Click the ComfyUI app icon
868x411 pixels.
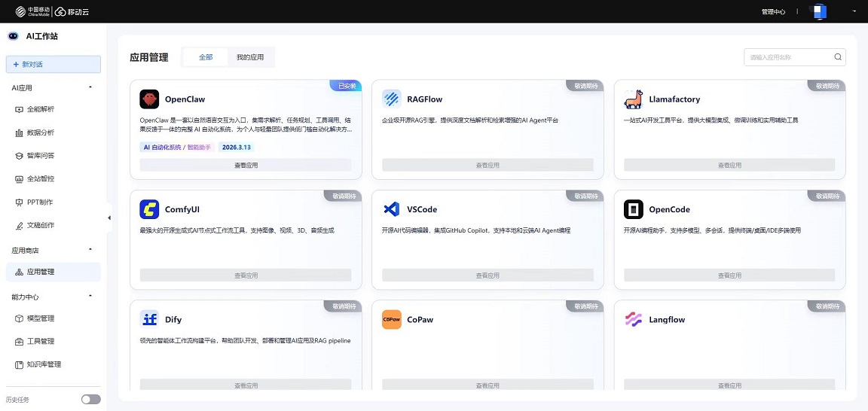(x=149, y=209)
